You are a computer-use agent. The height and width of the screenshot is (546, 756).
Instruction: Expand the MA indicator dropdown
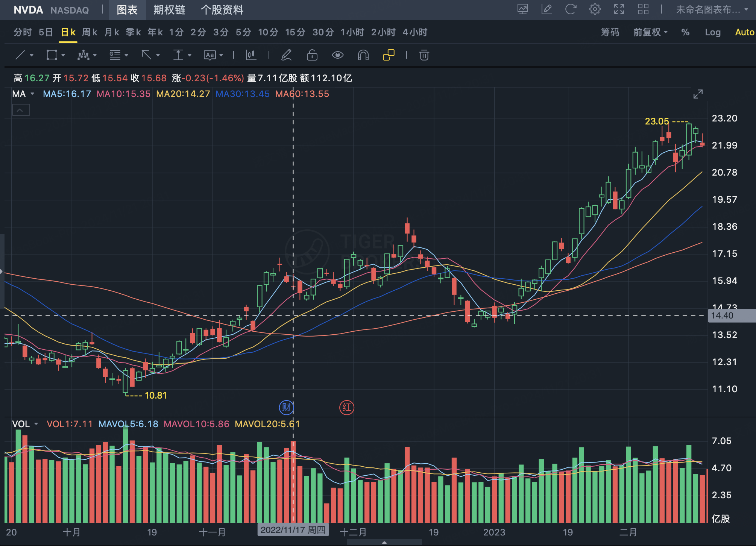32,94
